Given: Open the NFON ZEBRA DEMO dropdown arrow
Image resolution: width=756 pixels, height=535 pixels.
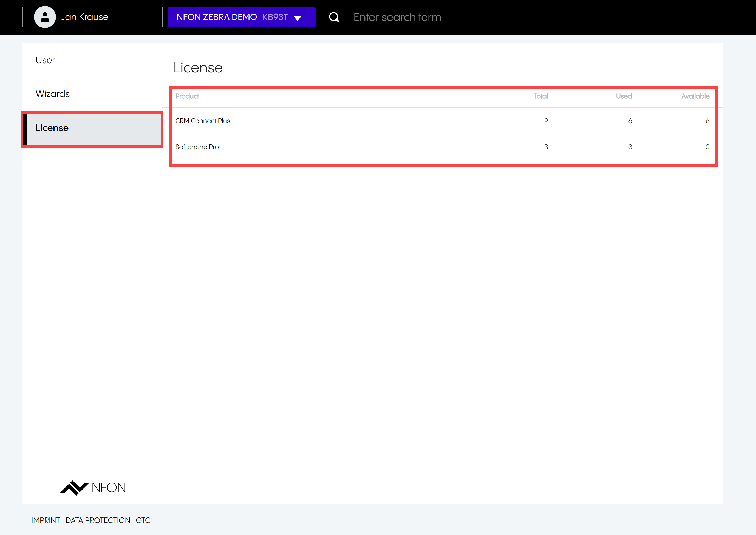Looking at the screenshot, I should tap(297, 18).
